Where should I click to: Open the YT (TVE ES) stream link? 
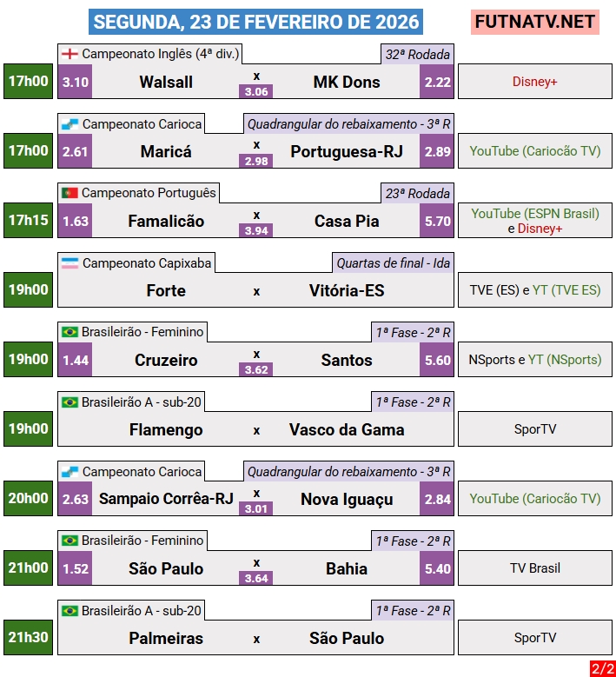[566, 290]
